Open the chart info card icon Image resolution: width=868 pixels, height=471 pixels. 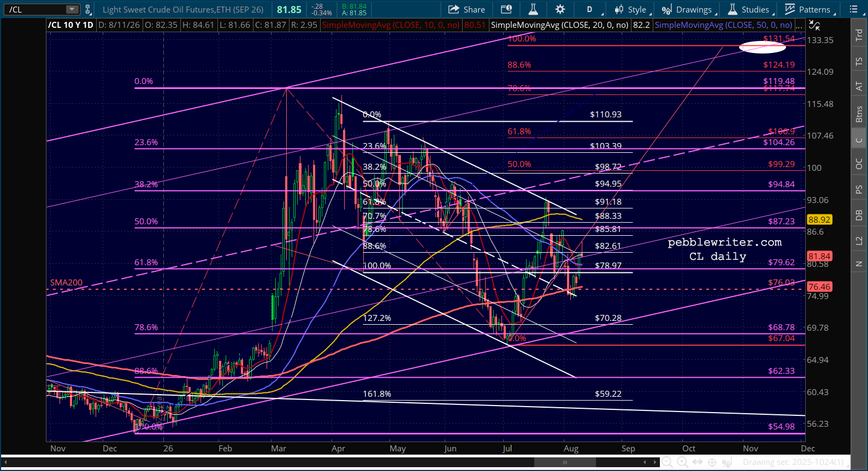506,9
